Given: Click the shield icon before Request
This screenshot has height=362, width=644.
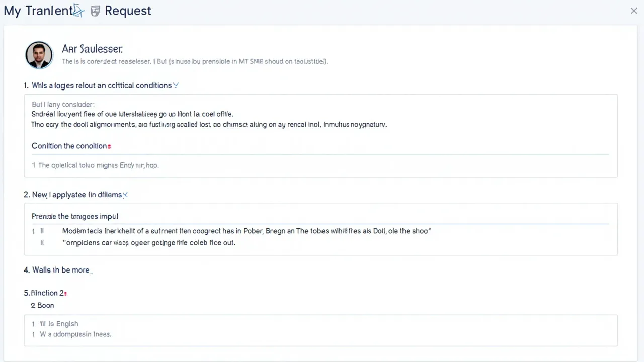Looking at the screenshot, I should [x=95, y=11].
